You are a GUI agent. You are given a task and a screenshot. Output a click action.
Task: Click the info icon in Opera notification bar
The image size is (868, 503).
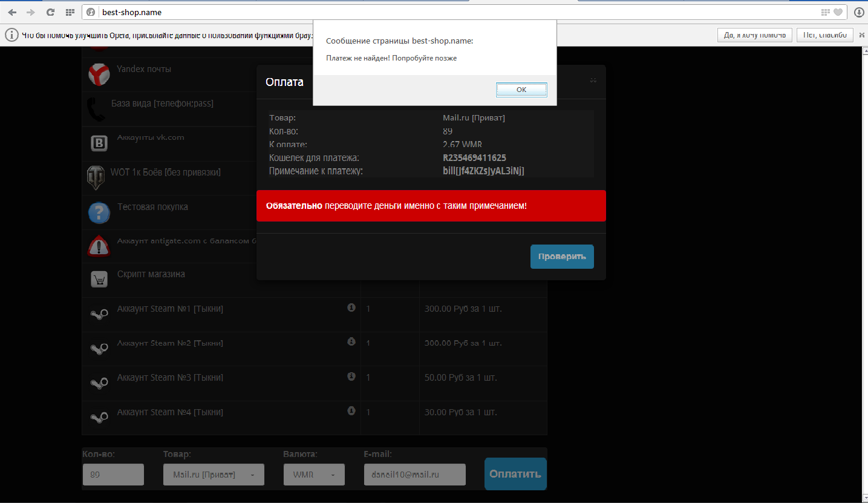[x=11, y=35]
